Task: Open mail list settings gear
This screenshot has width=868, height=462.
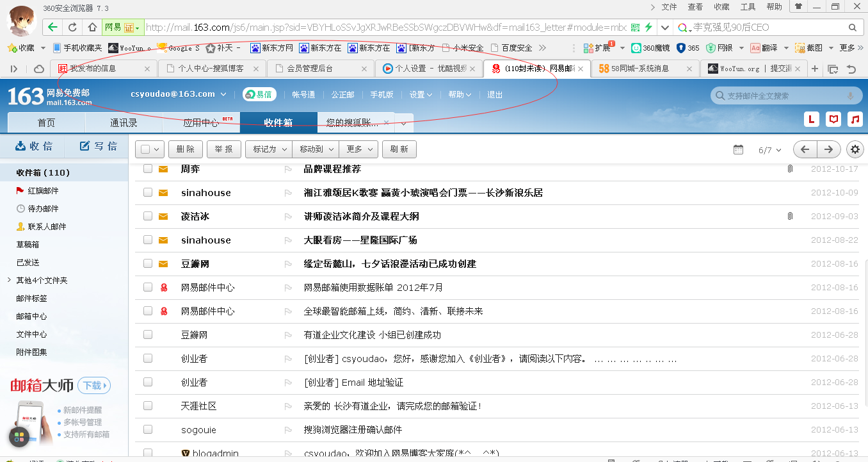Action: click(855, 149)
